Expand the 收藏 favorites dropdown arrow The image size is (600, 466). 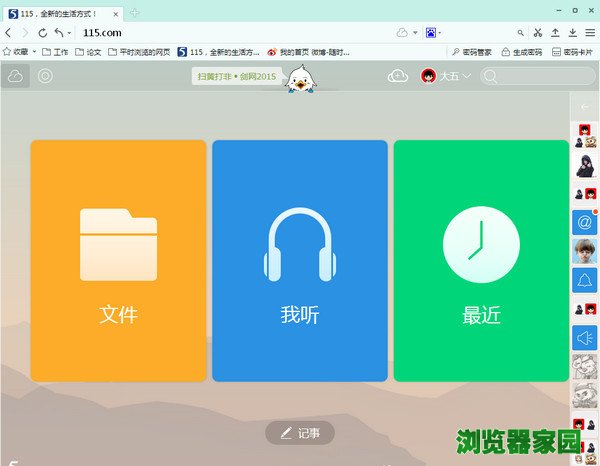coord(34,51)
